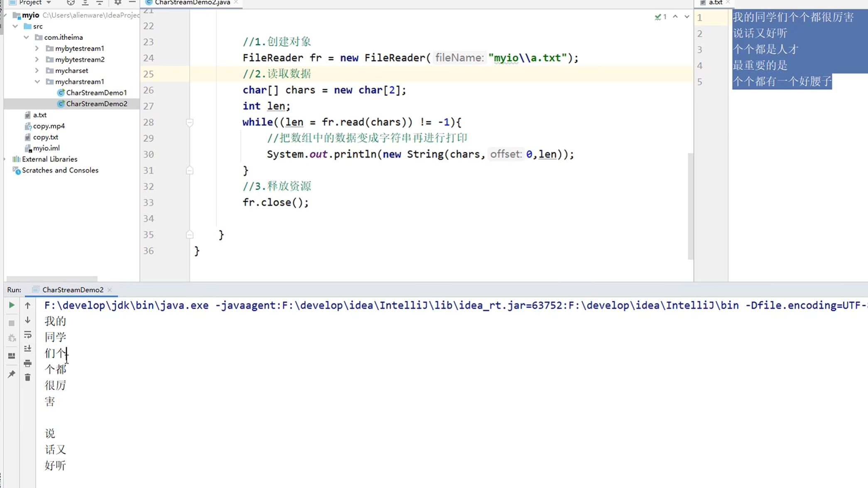This screenshot has width=868, height=488.
Task: Click the Stop process square icon
Action: [12, 323]
